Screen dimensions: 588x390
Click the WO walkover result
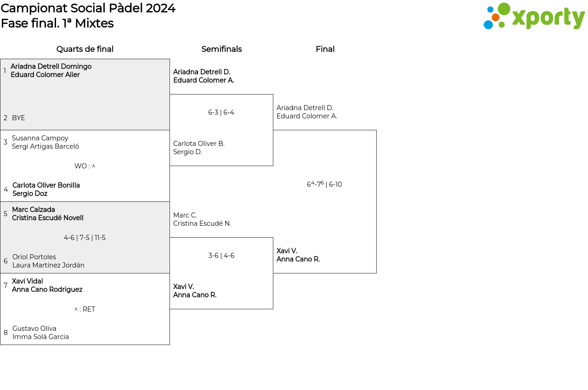pos(85,166)
